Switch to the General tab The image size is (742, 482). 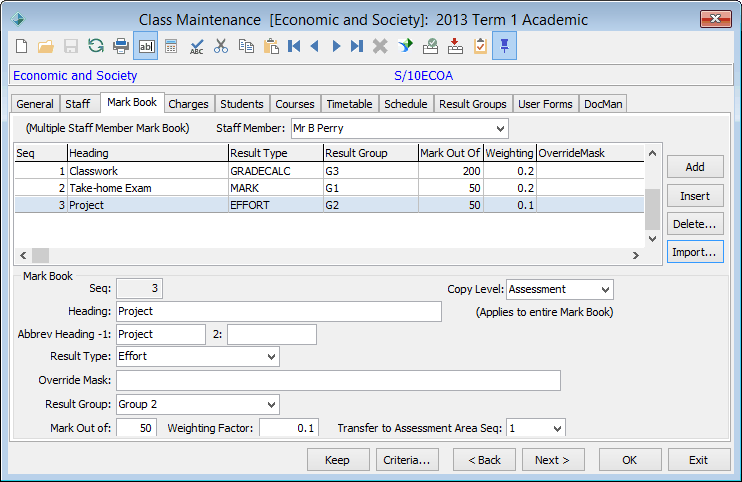35,104
